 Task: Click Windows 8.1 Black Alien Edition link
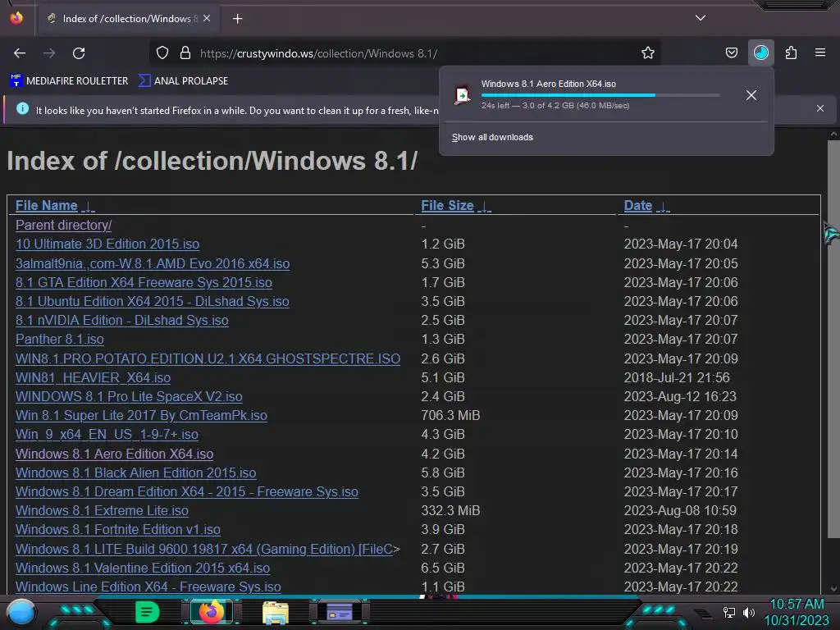click(x=135, y=472)
